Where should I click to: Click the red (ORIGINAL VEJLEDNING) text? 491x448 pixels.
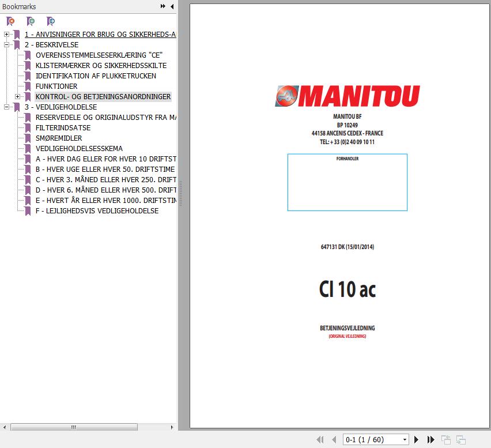tap(348, 336)
